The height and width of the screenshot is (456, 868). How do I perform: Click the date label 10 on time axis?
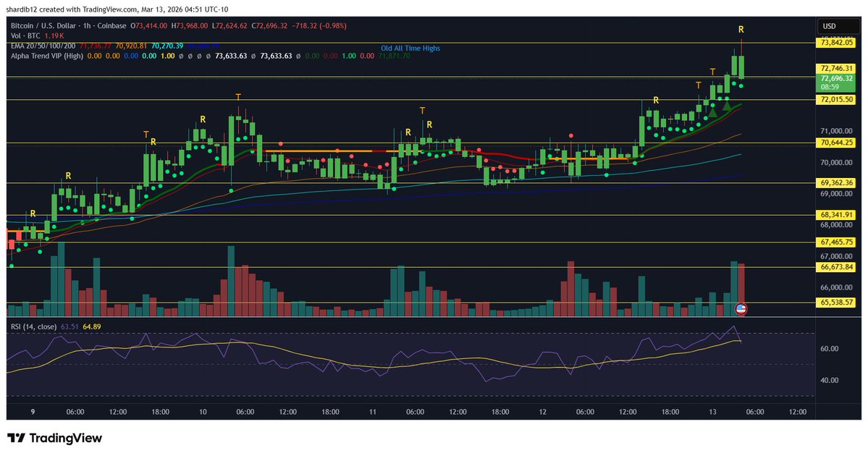(x=203, y=412)
